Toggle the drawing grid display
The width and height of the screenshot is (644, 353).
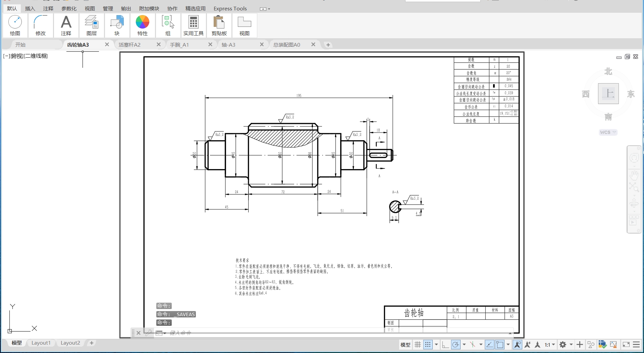418,345
